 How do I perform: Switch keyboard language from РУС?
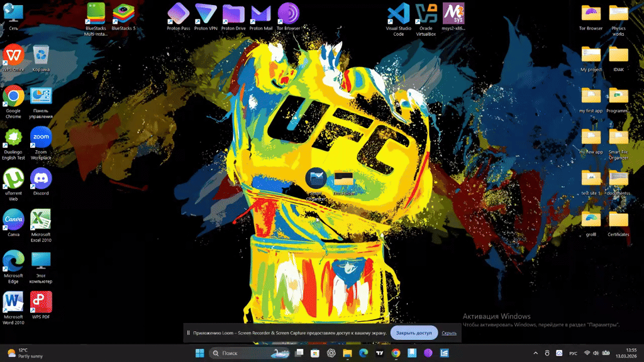[x=574, y=353]
